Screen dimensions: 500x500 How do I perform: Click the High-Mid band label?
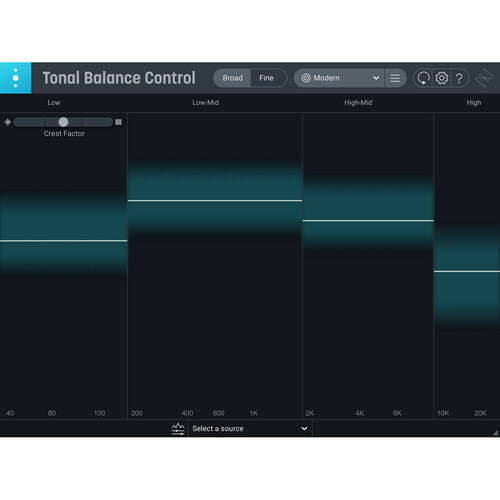[358, 103]
